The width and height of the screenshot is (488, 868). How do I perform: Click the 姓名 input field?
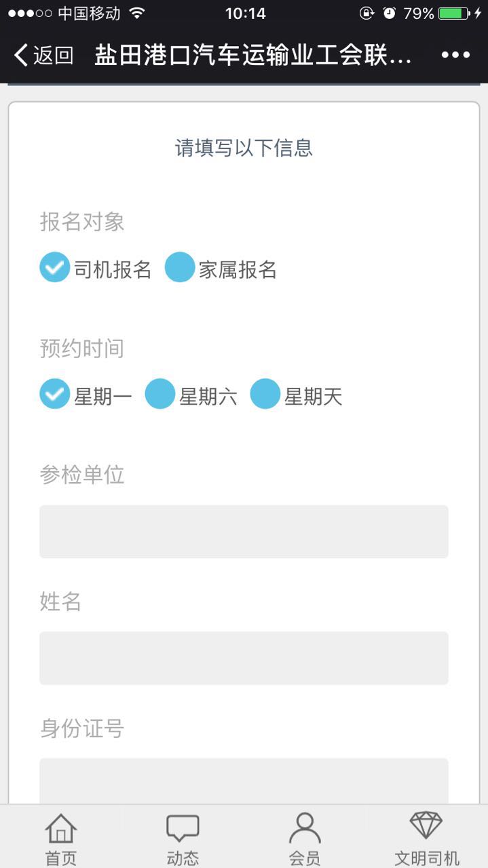pos(244,658)
